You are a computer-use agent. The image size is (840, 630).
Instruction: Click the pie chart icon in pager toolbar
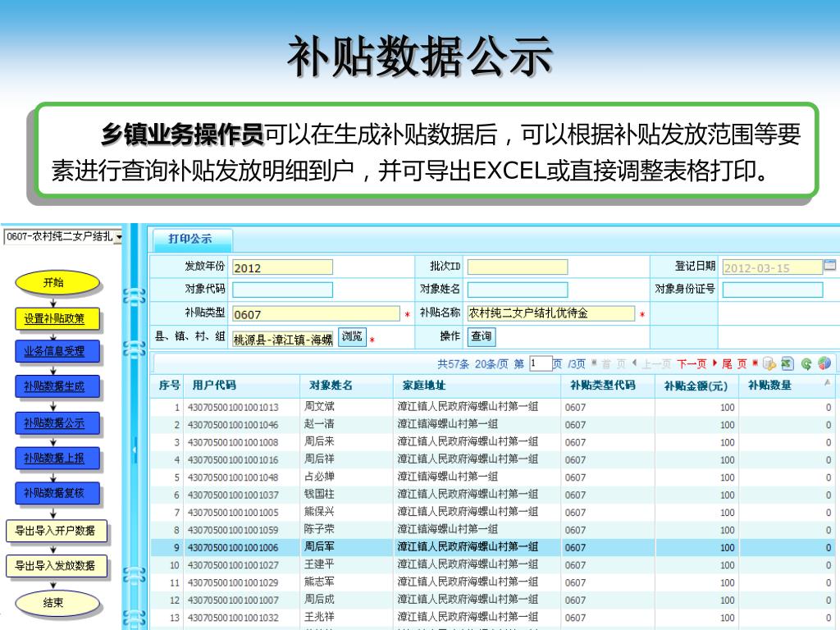click(824, 363)
